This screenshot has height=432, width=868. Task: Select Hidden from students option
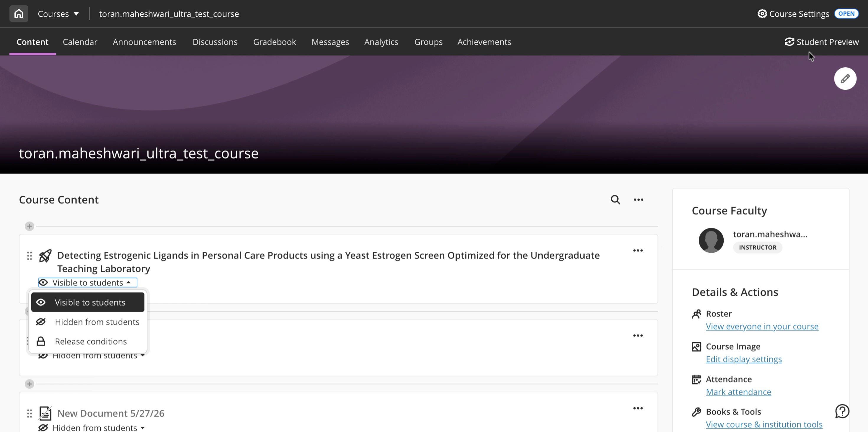tap(88, 322)
